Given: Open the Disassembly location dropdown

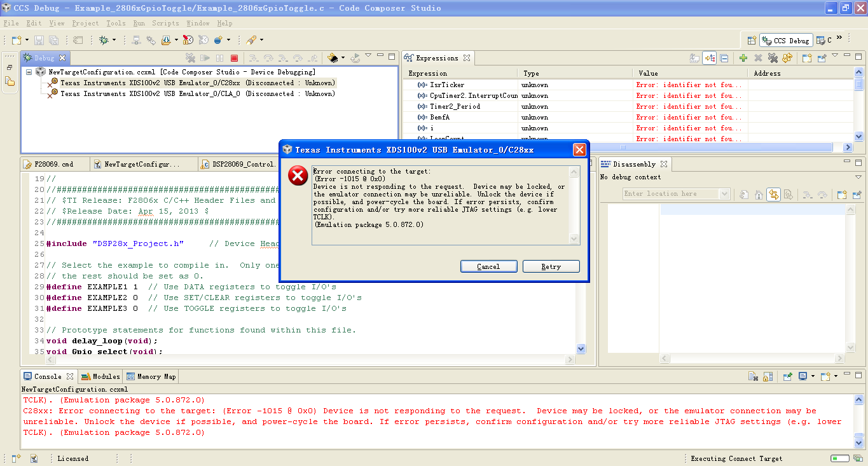Looking at the screenshot, I should point(724,194).
